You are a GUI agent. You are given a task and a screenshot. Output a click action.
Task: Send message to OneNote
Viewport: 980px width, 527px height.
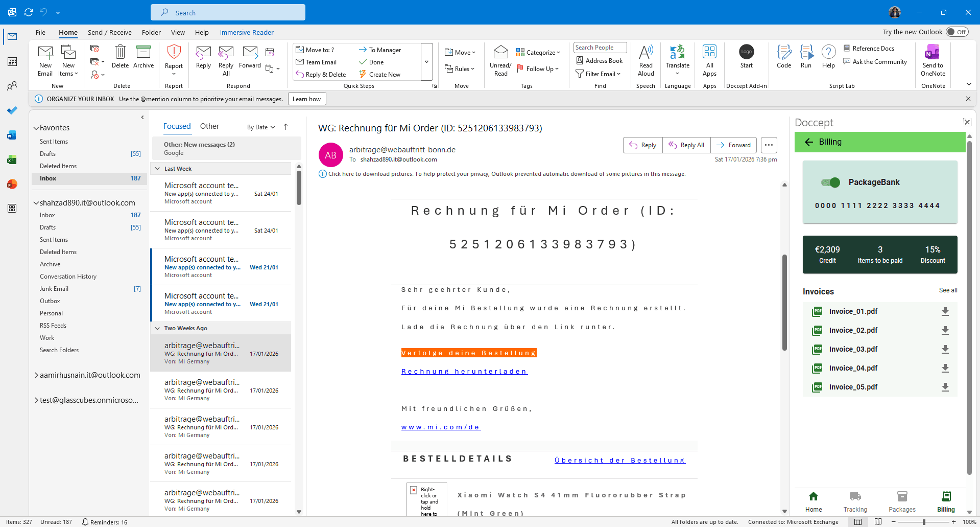pos(933,60)
